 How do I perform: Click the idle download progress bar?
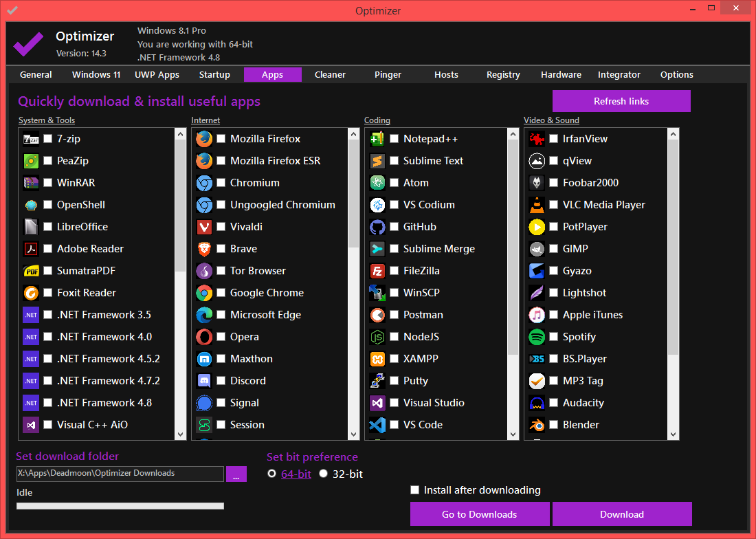[120, 506]
